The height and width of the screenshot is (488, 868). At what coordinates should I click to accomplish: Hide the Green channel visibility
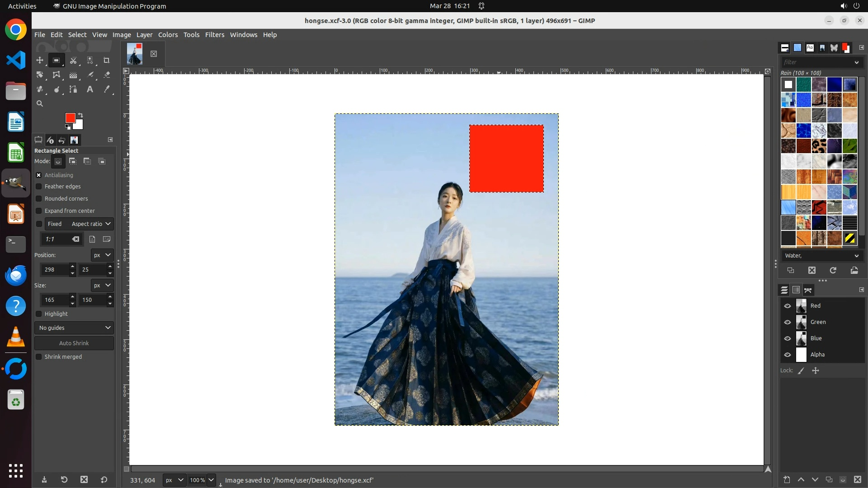point(788,322)
